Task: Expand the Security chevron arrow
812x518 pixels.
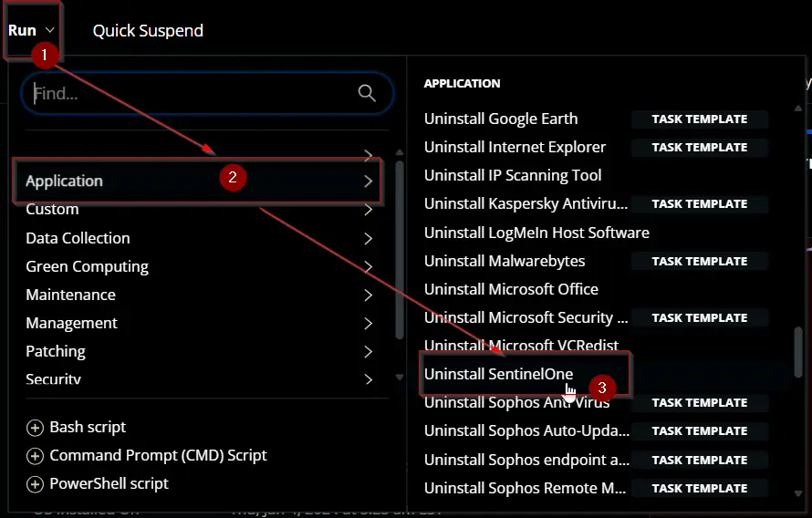Action: (369, 379)
